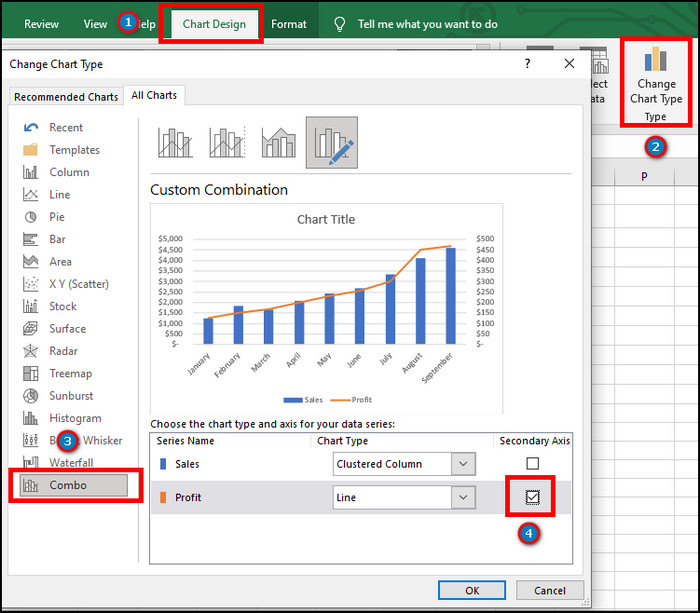Screen dimensions: 700x613
Task: Open the Review ribbon tab
Action: click(x=41, y=24)
